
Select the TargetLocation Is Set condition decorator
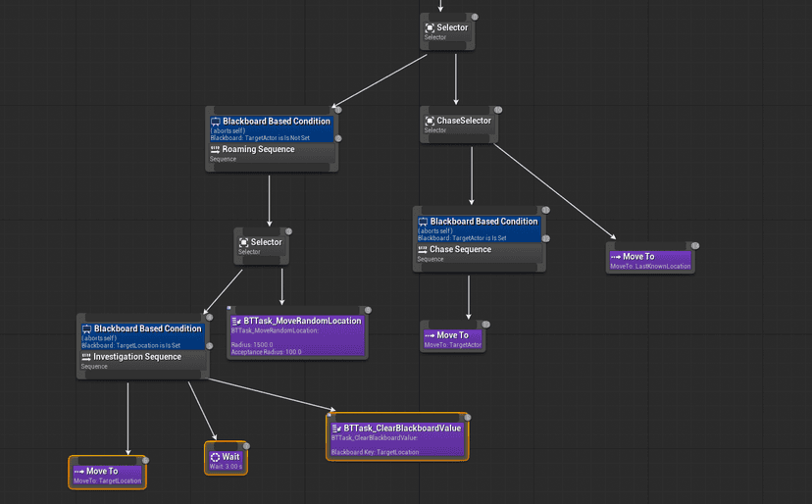click(143, 335)
